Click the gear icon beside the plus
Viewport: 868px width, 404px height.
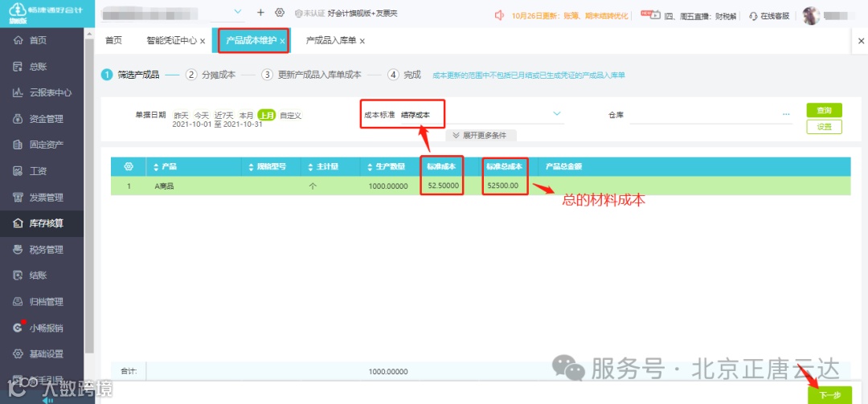(280, 13)
